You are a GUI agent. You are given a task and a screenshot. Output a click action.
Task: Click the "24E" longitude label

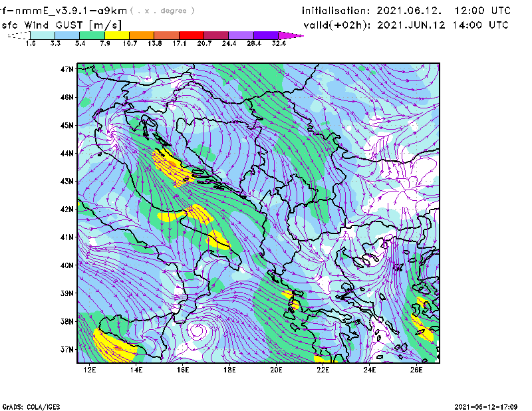(x=370, y=370)
